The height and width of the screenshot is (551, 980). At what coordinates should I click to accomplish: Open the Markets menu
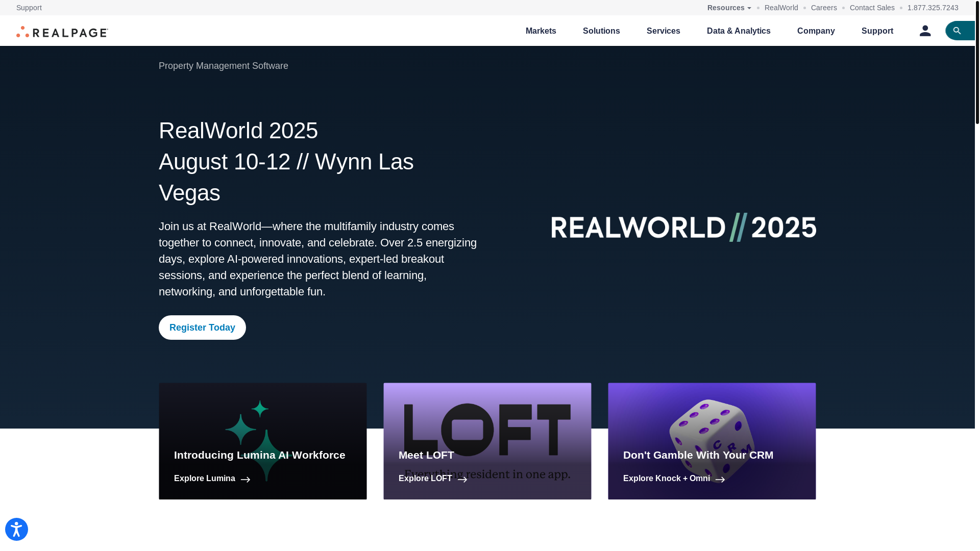[541, 31]
